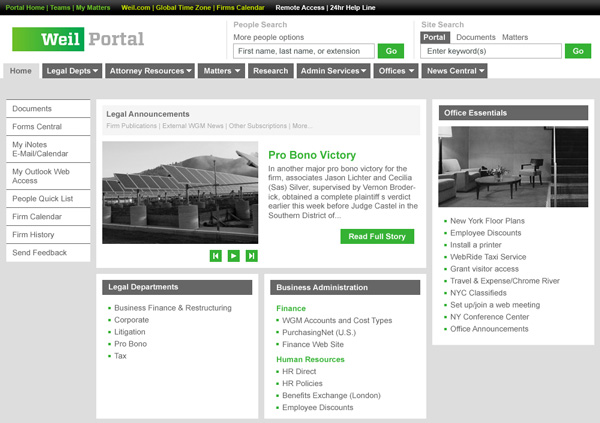
Task: Expand the News Central menu
Action: click(x=455, y=71)
